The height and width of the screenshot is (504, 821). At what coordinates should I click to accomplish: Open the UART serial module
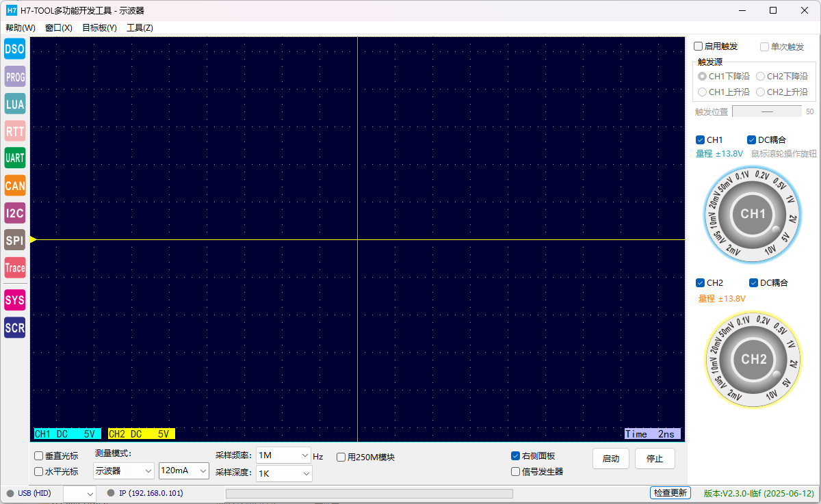(x=14, y=158)
